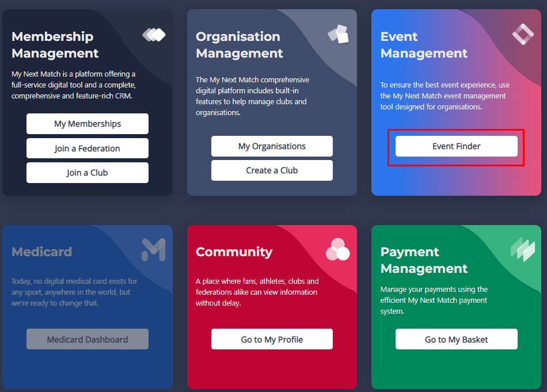Image resolution: width=547 pixels, height=392 pixels.
Task: Click the text 'A place where fans, athletes, clubs and'
Action: tap(257, 281)
